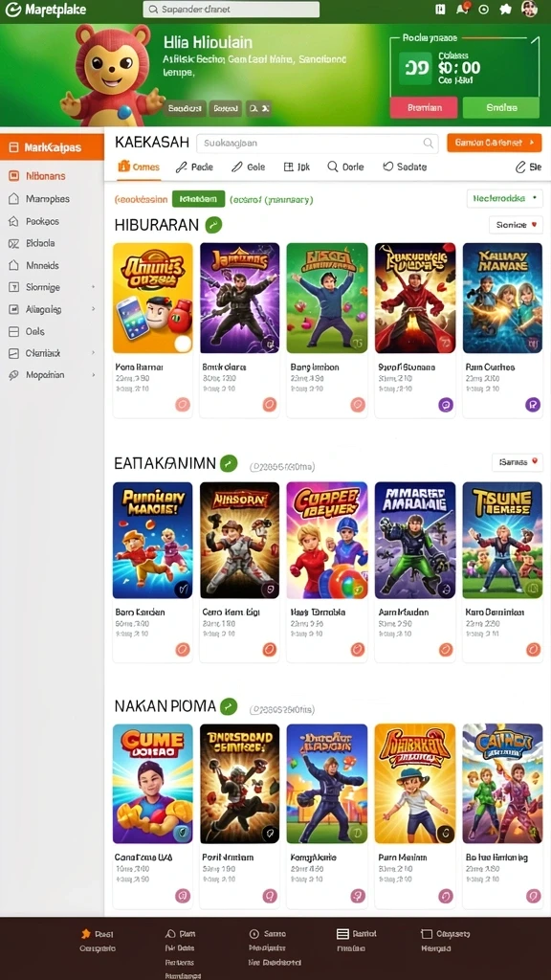The image size is (551, 980).
Task: Click the Saodoat button in the banner
Action: point(185,108)
